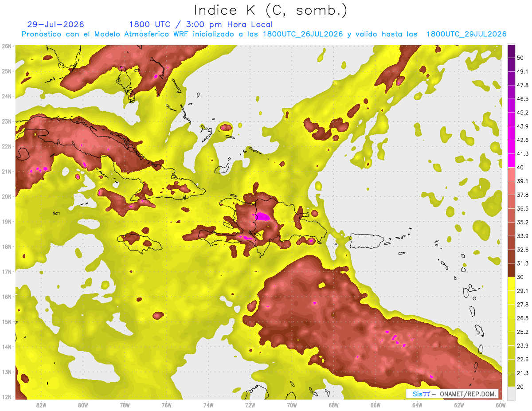This screenshot has width=532, height=411.
Task: Click the 66W longitude label
Action: click(376, 405)
